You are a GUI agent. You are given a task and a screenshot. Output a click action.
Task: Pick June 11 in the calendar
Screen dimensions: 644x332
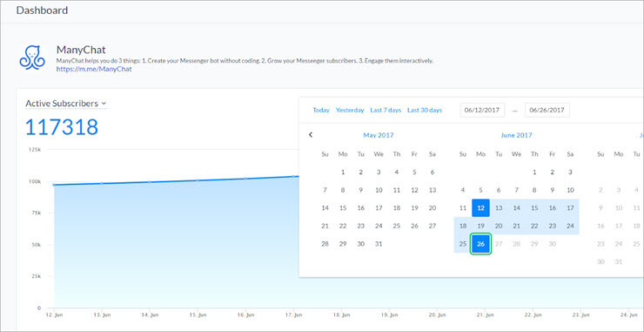click(x=462, y=208)
